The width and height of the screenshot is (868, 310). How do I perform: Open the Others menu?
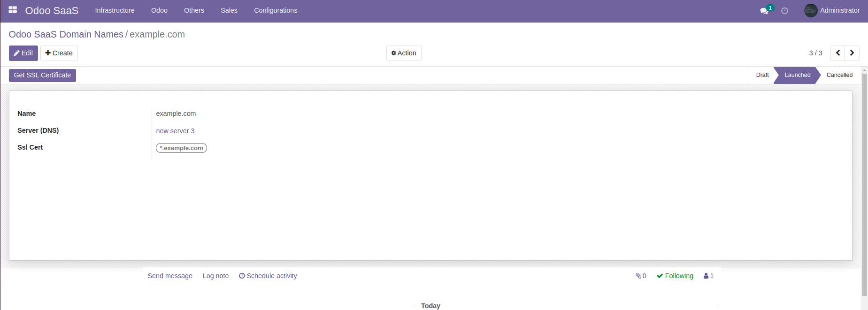194,10
